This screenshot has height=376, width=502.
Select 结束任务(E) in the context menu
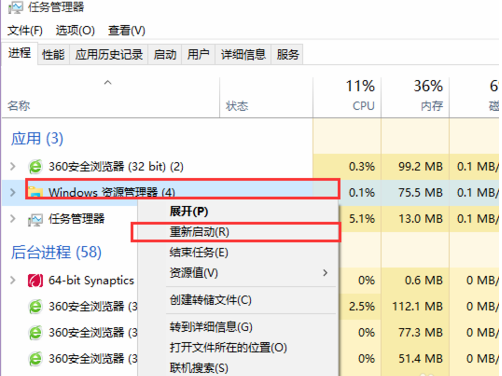point(199,252)
